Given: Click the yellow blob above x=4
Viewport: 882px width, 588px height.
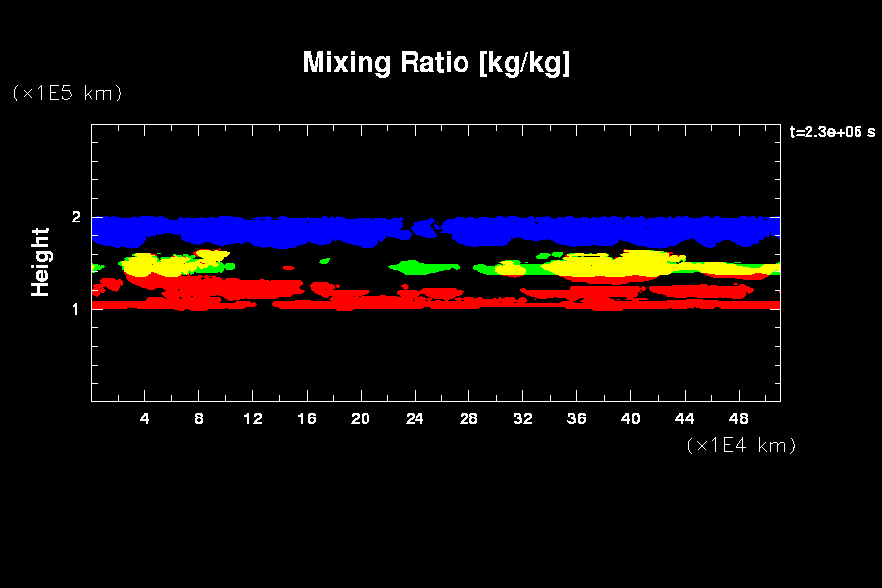Looking at the screenshot, I should pyautogui.click(x=147, y=265).
